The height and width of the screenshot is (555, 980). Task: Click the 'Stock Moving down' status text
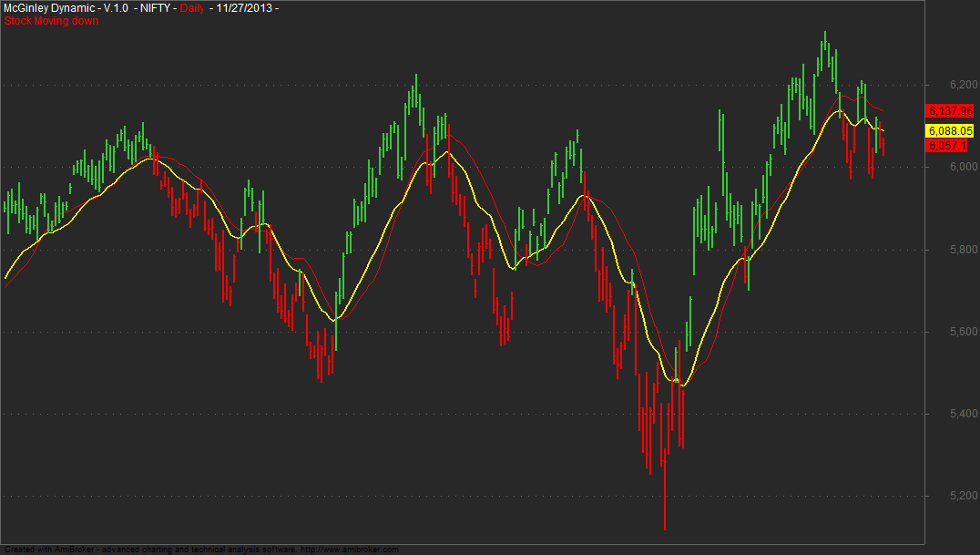51,21
